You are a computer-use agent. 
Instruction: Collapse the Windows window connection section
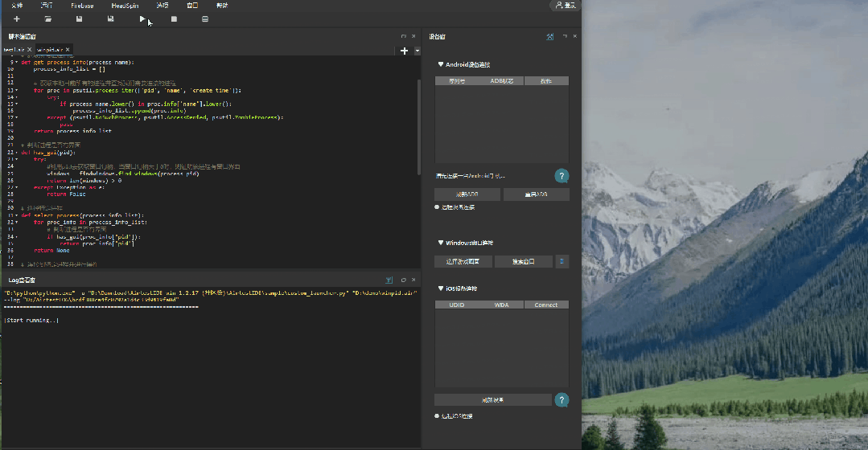coord(441,242)
